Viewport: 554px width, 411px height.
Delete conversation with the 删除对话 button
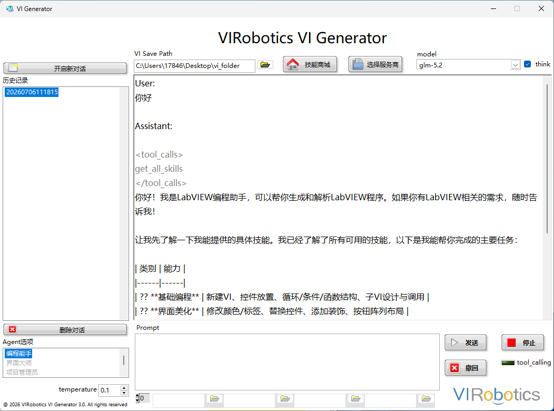[65, 330]
